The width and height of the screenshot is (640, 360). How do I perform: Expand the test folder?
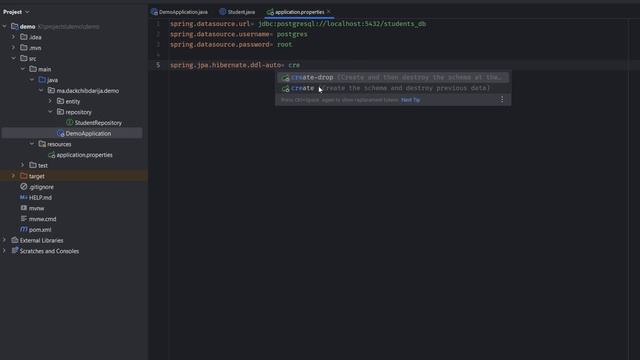(23, 165)
